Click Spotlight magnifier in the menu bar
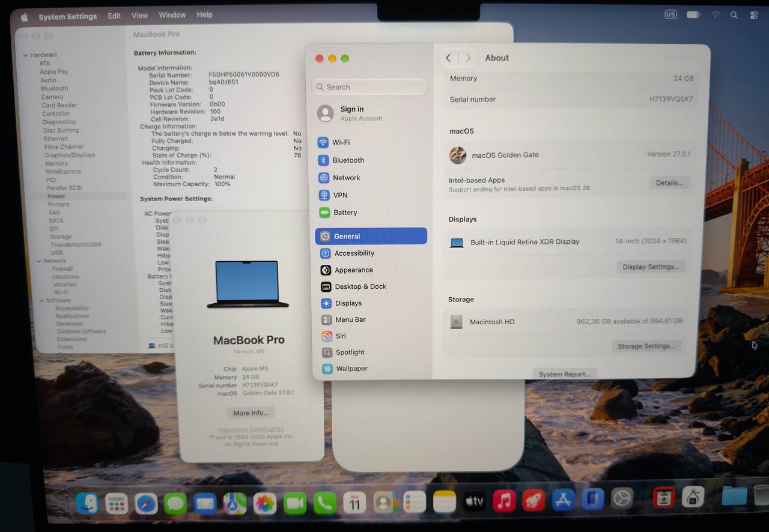This screenshot has width=769, height=532. [734, 15]
